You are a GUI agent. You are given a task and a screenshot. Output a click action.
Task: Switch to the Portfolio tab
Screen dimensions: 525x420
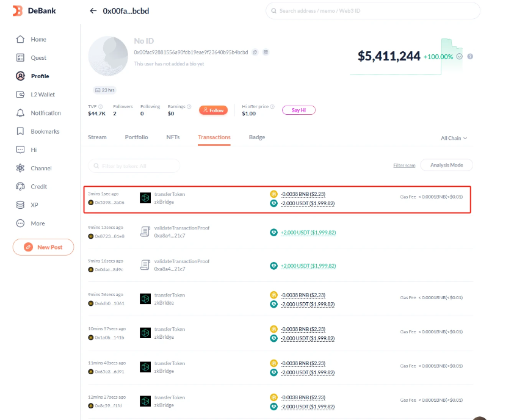point(136,137)
